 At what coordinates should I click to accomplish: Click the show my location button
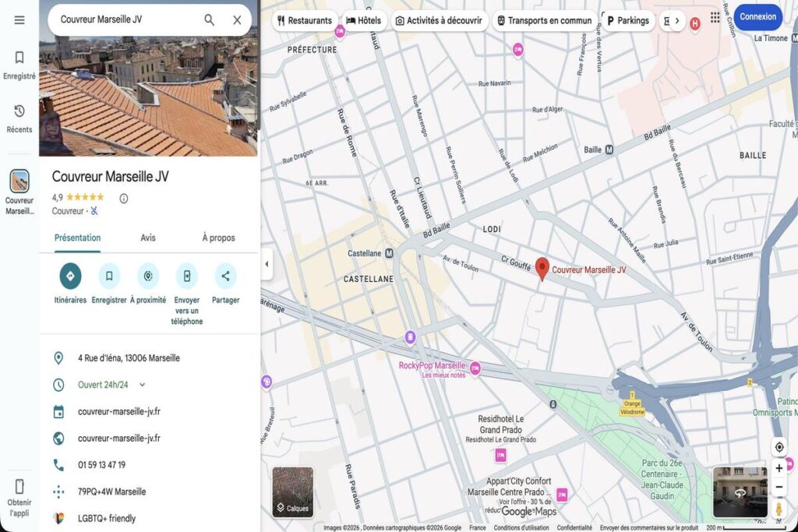pyautogui.click(x=779, y=447)
